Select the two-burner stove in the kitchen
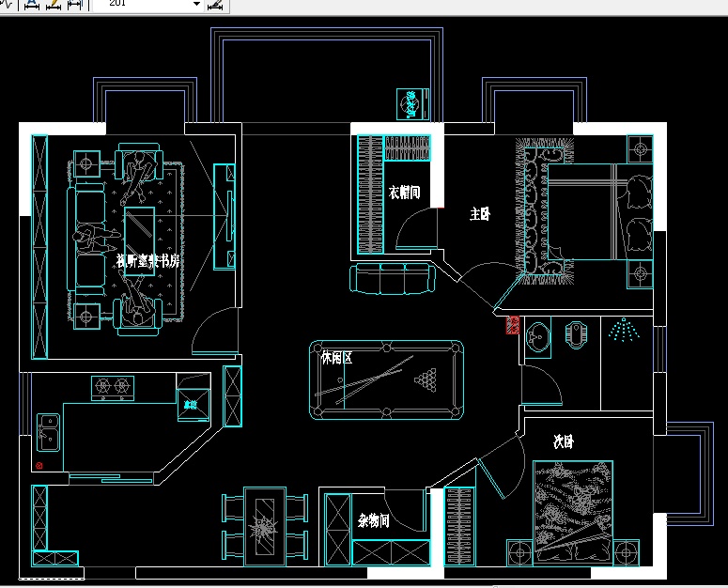Image resolution: width=728 pixels, height=588 pixels. coord(112,386)
